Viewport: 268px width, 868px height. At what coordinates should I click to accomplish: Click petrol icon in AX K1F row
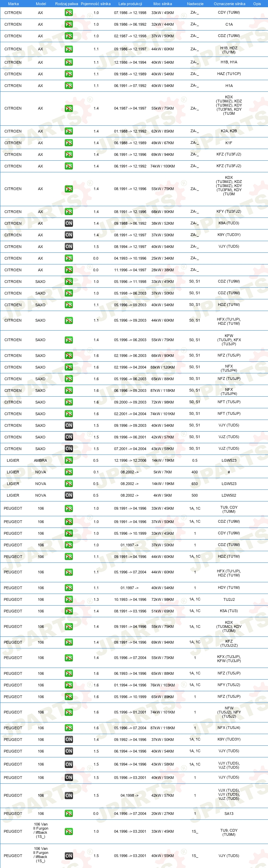[69, 143]
